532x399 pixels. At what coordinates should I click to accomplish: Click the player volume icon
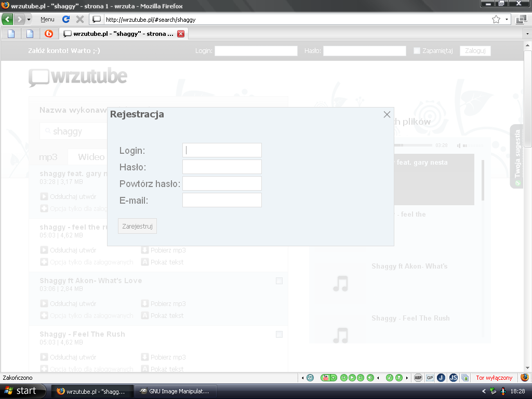pyautogui.click(x=459, y=145)
